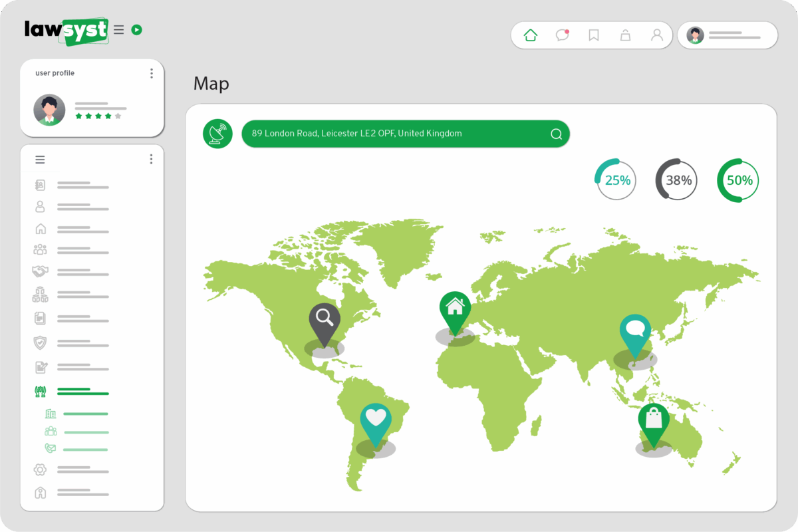
Task: Click the home icon in top navigation
Action: (x=531, y=35)
